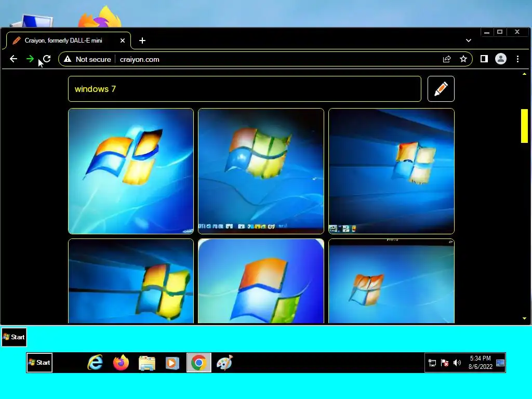Launch Internet Explorer from taskbar
Image resolution: width=532 pixels, height=399 pixels.
[x=95, y=362]
